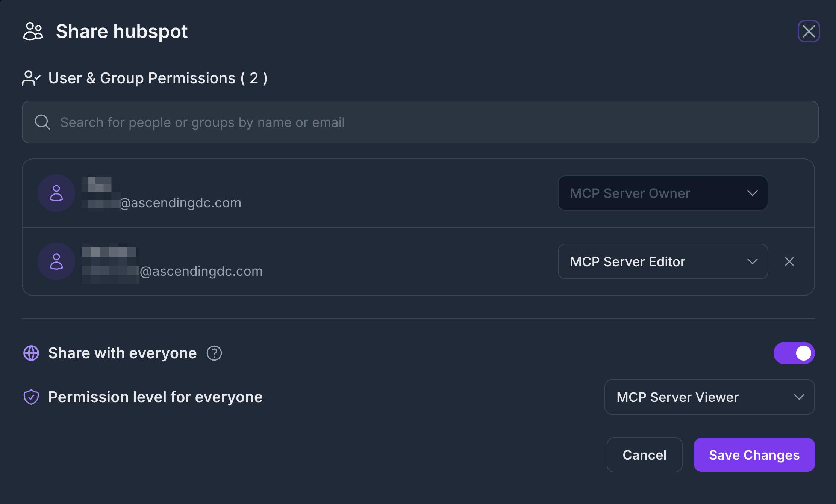
Task: Click Save Changes
Action: coord(754,455)
